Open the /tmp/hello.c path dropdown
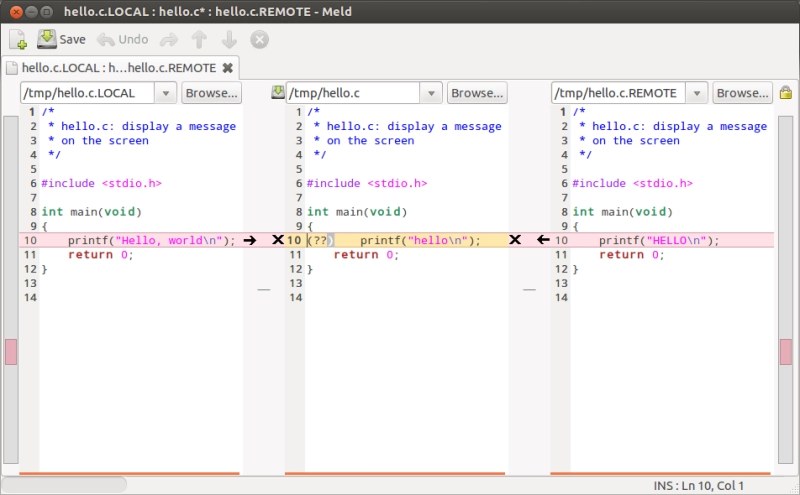This screenshot has width=800, height=495. click(431, 93)
